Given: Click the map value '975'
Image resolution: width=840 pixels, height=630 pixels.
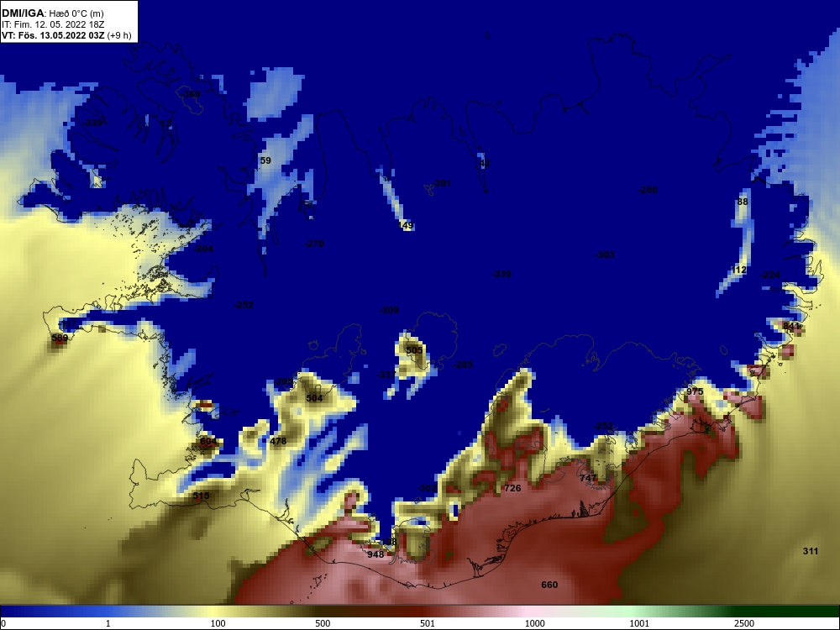Looking at the screenshot, I should (695, 391).
